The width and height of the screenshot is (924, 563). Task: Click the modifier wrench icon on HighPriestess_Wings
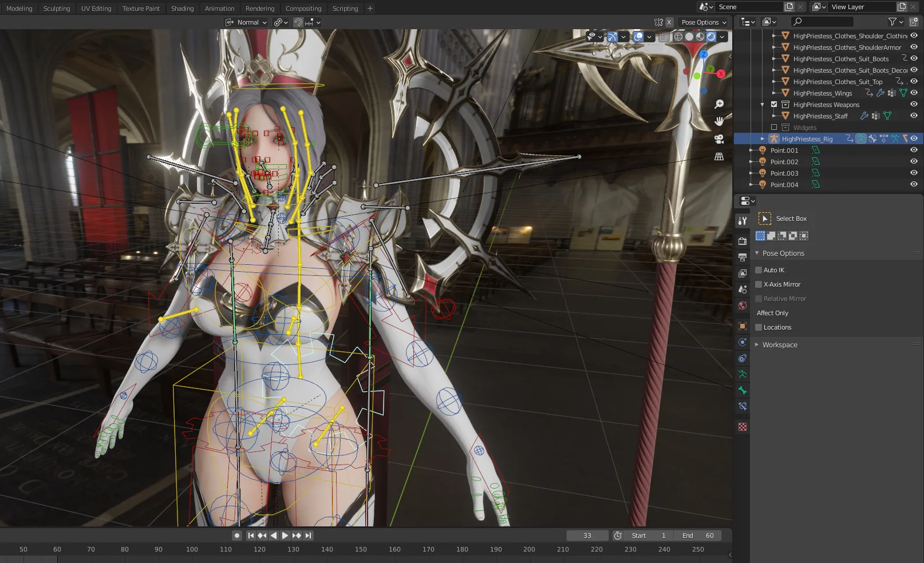tap(880, 93)
